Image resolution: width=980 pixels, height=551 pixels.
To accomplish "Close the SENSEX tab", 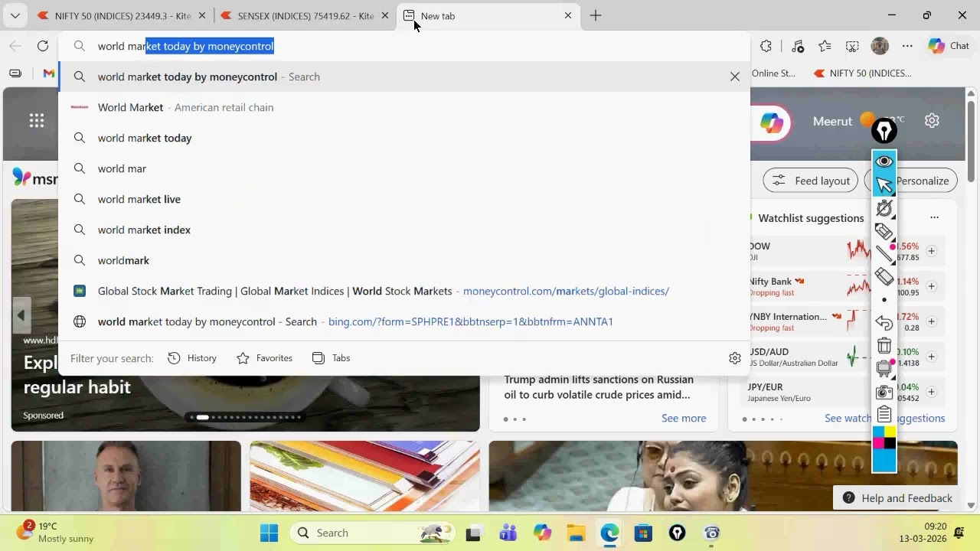I will (x=385, y=15).
